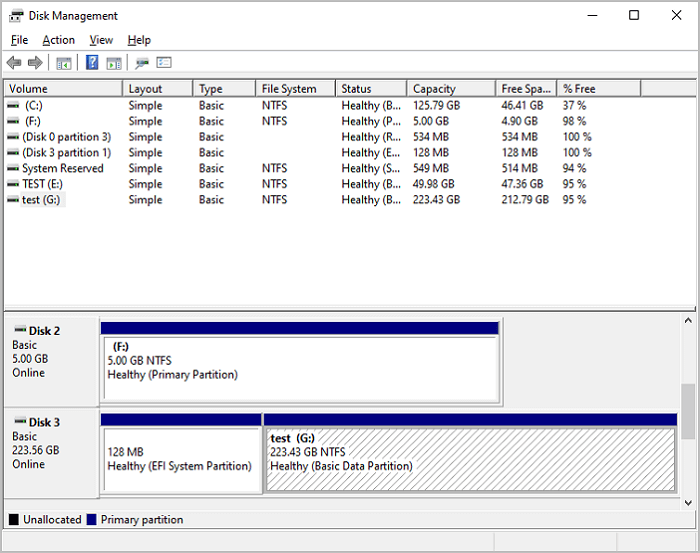Click the Forward arrow in the toolbar

point(35,63)
